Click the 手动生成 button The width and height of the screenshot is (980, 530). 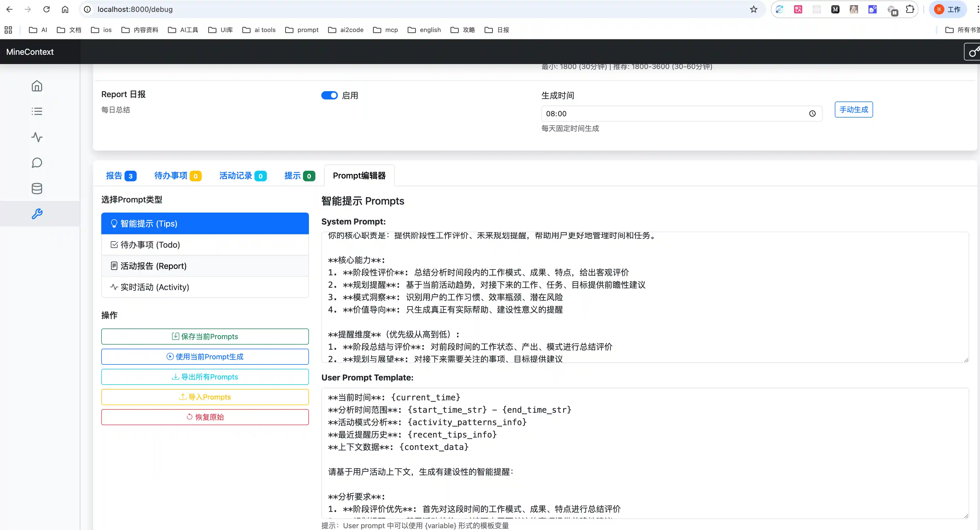[x=853, y=110]
